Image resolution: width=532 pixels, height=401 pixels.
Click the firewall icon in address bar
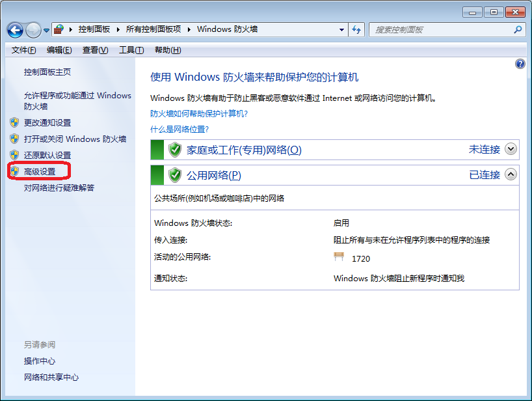pyautogui.click(x=59, y=29)
